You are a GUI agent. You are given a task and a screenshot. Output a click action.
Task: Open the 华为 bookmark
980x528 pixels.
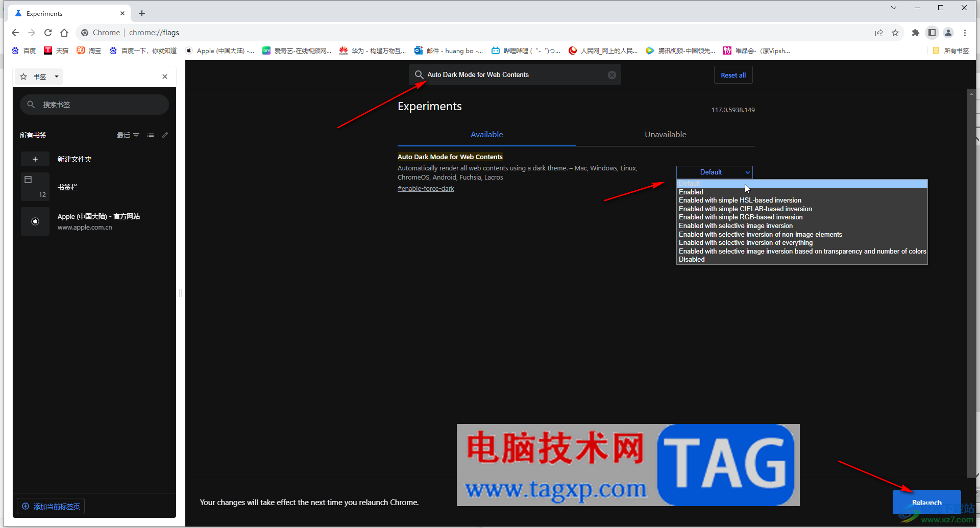click(x=373, y=51)
